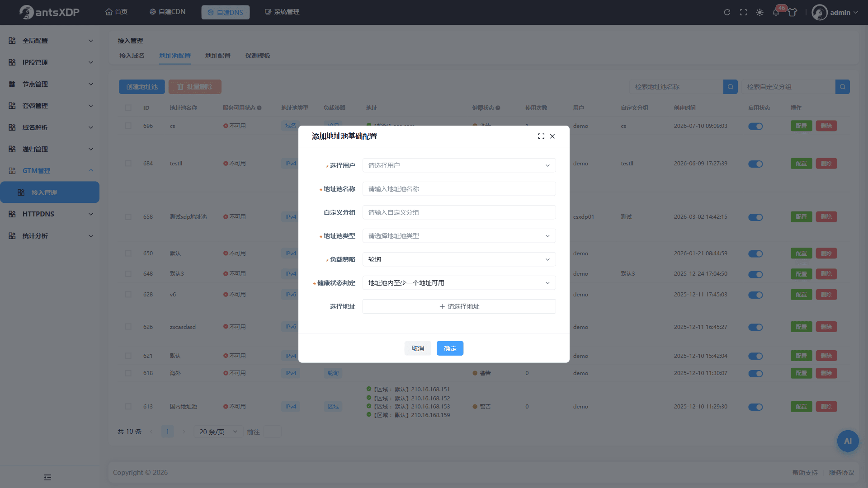
Task: Toggle enable switch for row 684 testll
Action: tap(755, 164)
